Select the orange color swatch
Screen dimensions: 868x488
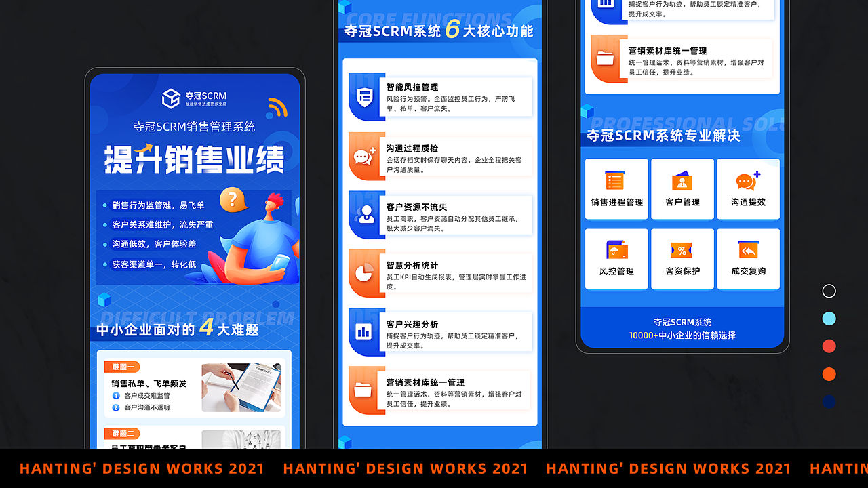click(x=829, y=374)
